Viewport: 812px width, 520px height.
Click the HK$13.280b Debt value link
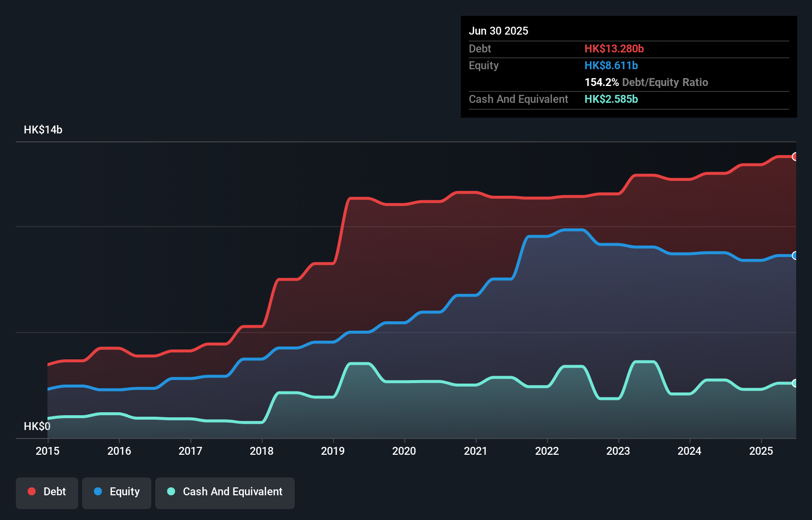(x=614, y=49)
